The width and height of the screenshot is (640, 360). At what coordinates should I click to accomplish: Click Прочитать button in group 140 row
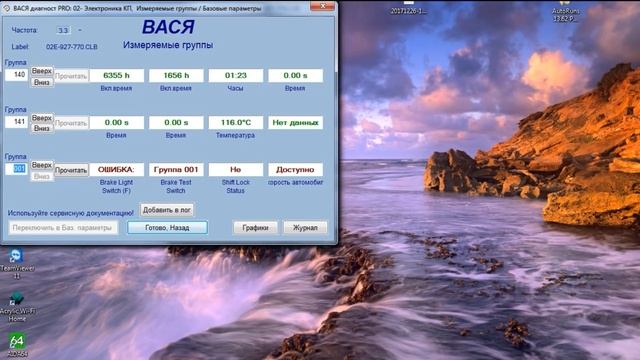(x=71, y=76)
